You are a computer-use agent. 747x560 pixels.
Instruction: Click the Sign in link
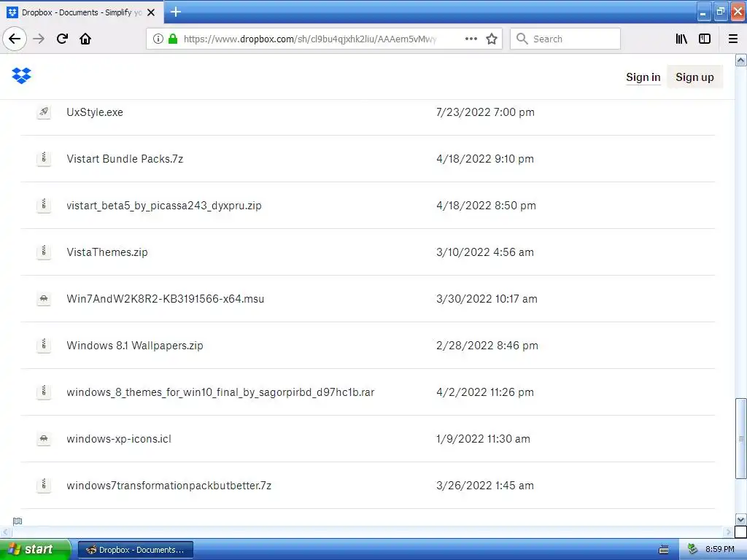tap(643, 77)
